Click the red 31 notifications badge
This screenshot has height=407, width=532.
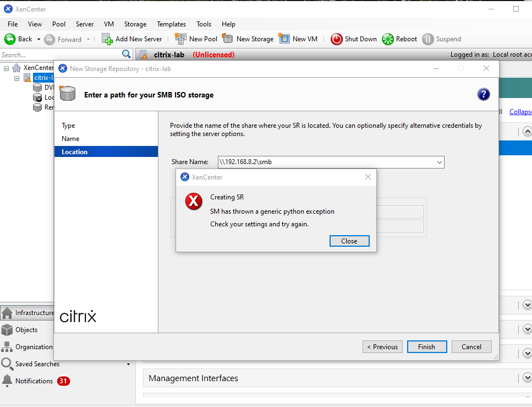click(63, 381)
